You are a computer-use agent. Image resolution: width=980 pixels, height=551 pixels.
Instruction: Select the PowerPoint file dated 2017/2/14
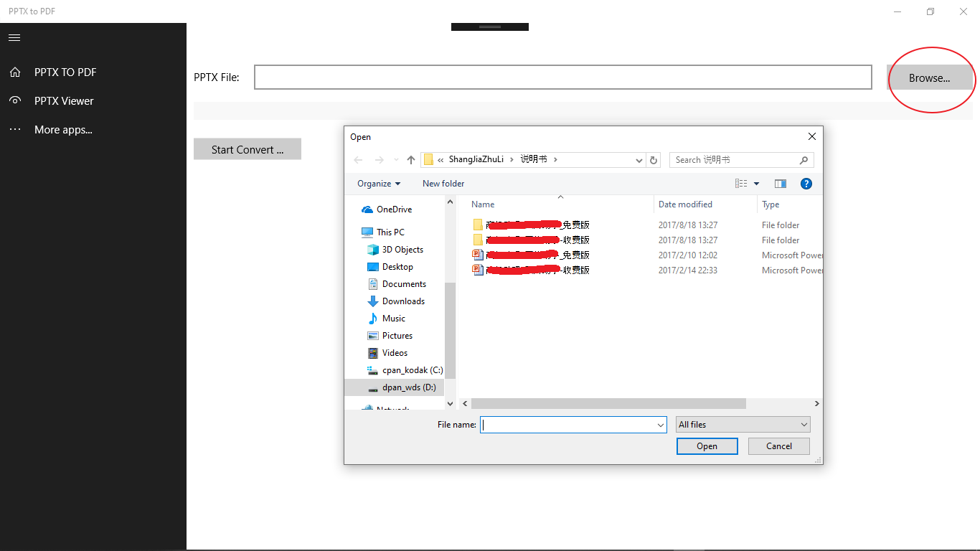pyautogui.click(x=531, y=270)
